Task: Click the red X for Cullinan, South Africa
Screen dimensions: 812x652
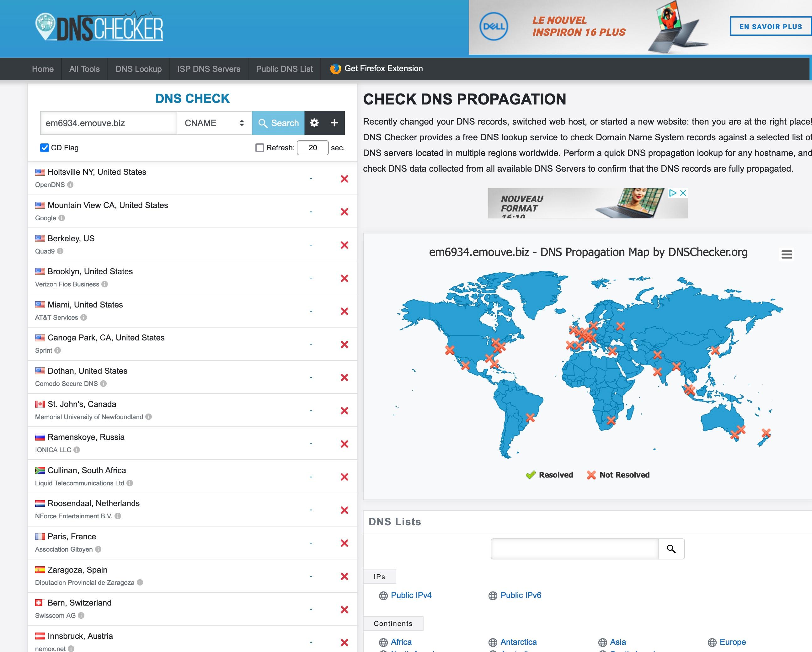Action: click(x=344, y=477)
